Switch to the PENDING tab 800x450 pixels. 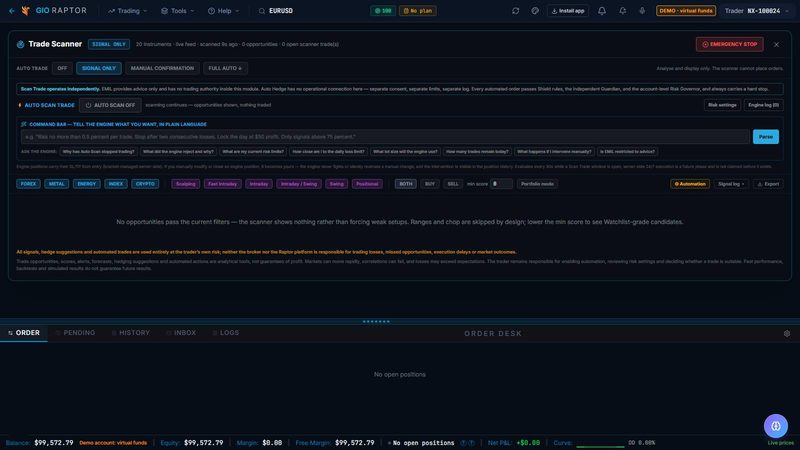coord(76,333)
